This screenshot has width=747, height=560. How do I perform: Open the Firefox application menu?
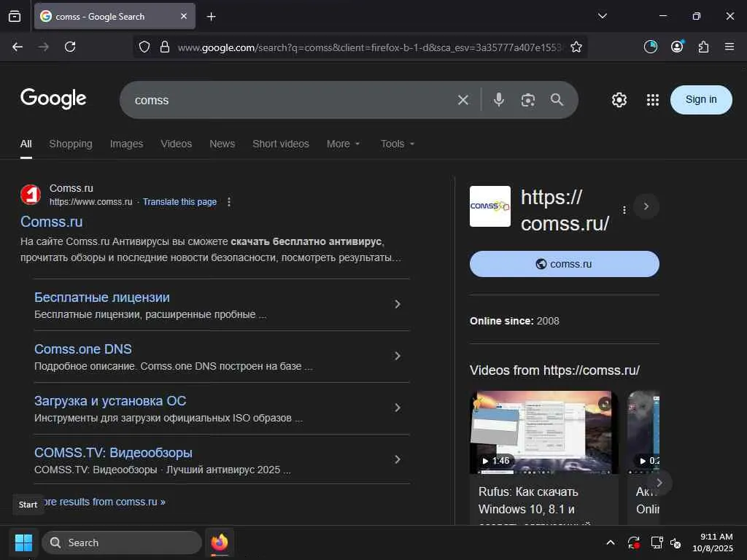coord(729,47)
